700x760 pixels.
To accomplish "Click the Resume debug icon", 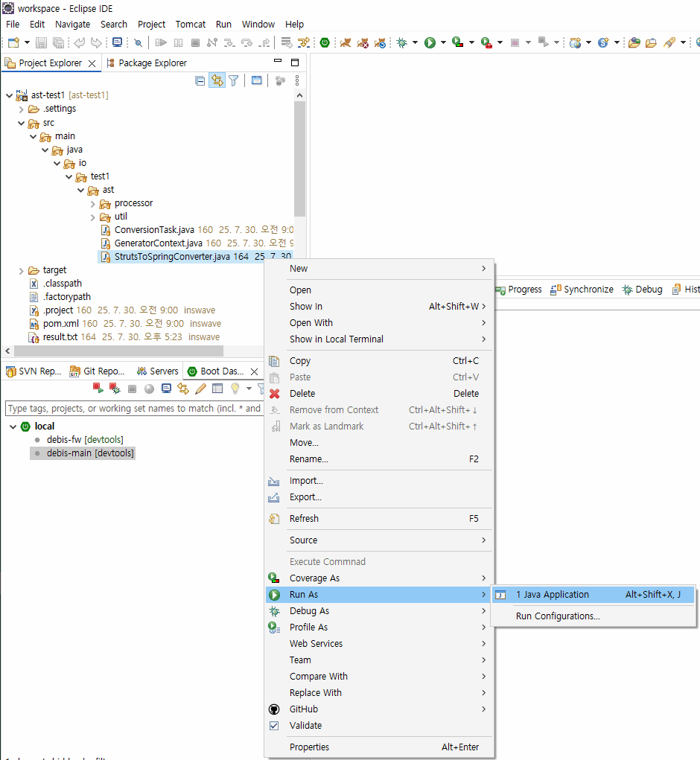I will click(x=161, y=42).
